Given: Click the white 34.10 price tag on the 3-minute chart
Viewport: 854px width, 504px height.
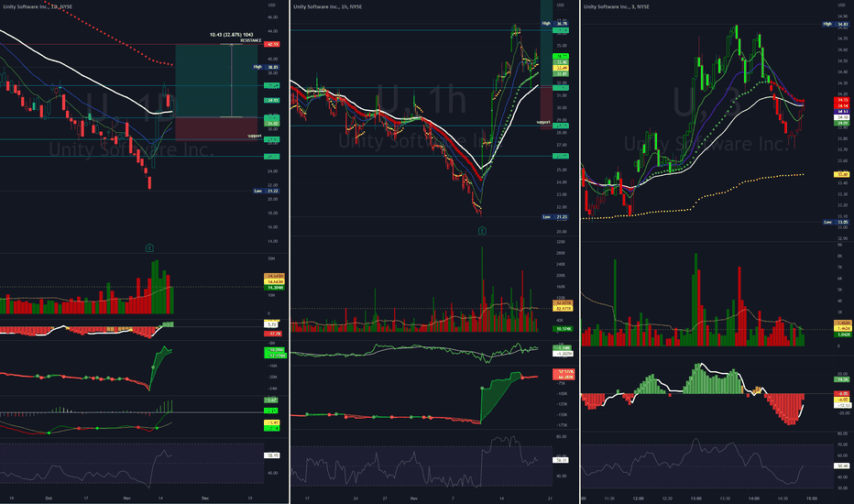Looking at the screenshot, I should 842,117.
